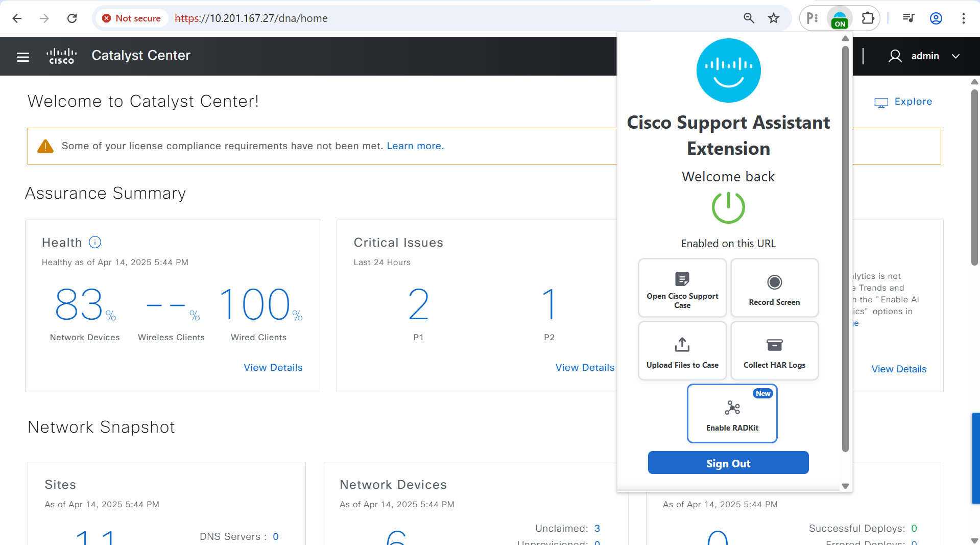
Task: Disable the extension via the power toggle
Action: point(728,207)
